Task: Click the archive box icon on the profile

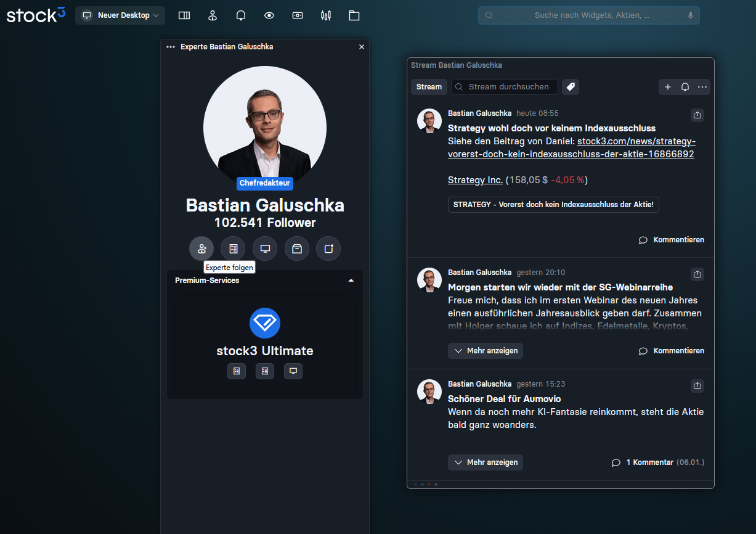Action: (x=297, y=249)
